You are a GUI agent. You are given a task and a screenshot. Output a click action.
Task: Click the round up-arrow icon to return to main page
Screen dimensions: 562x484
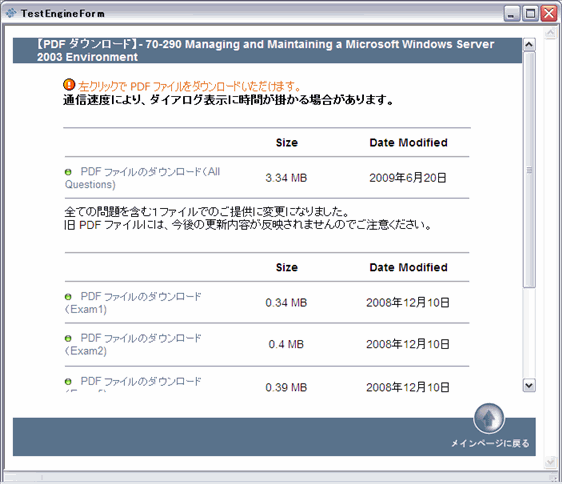[489, 418]
